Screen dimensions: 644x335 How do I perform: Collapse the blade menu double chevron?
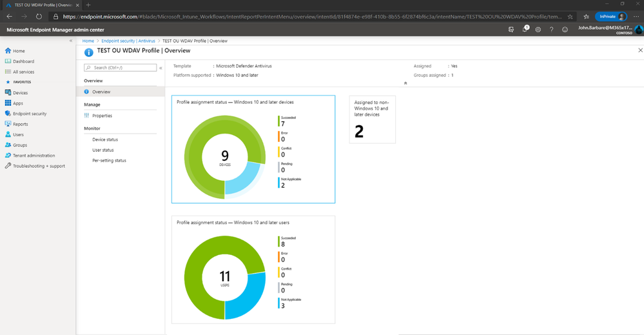(x=161, y=68)
